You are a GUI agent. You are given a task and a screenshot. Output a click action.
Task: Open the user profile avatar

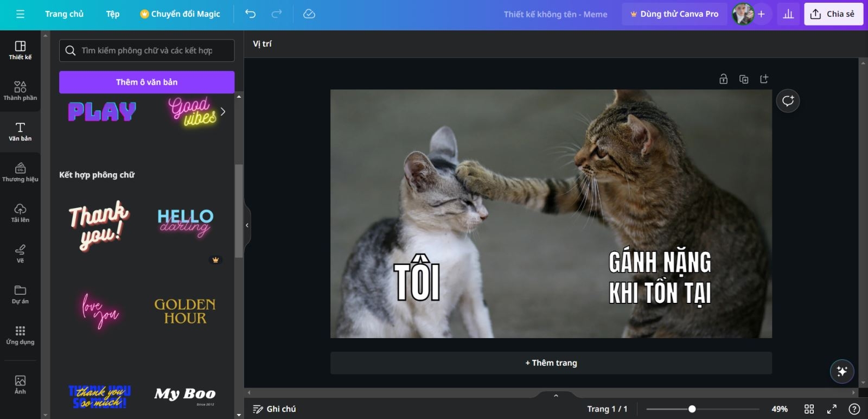(x=743, y=14)
